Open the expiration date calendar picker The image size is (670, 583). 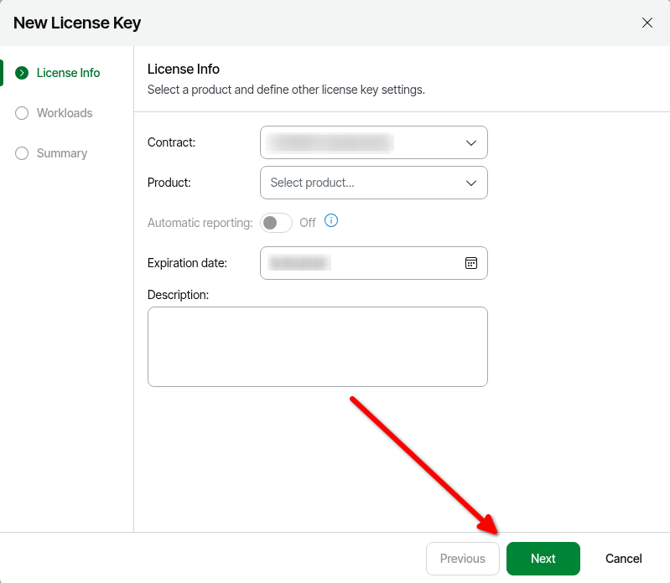coord(471,263)
